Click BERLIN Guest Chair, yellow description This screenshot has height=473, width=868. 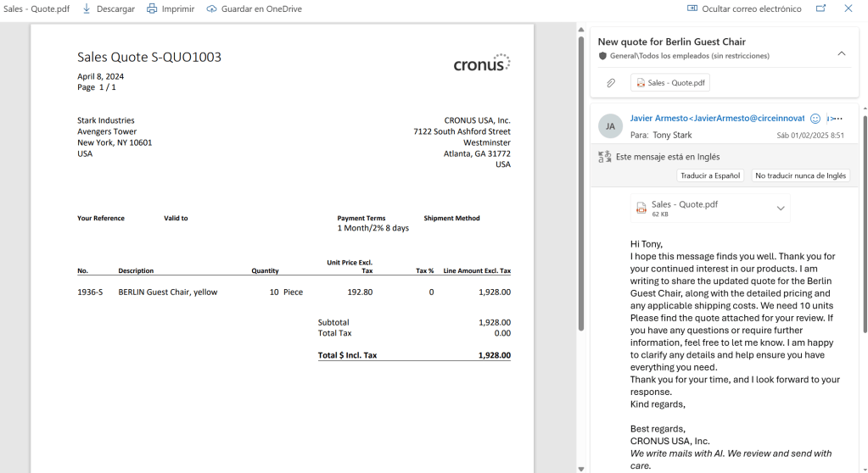point(168,292)
